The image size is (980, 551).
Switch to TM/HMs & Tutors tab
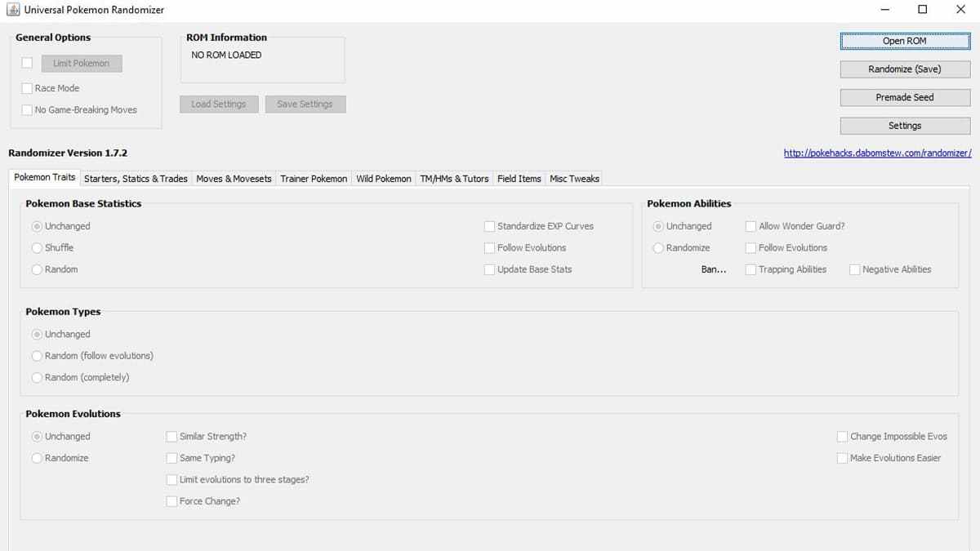(x=454, y=179)
